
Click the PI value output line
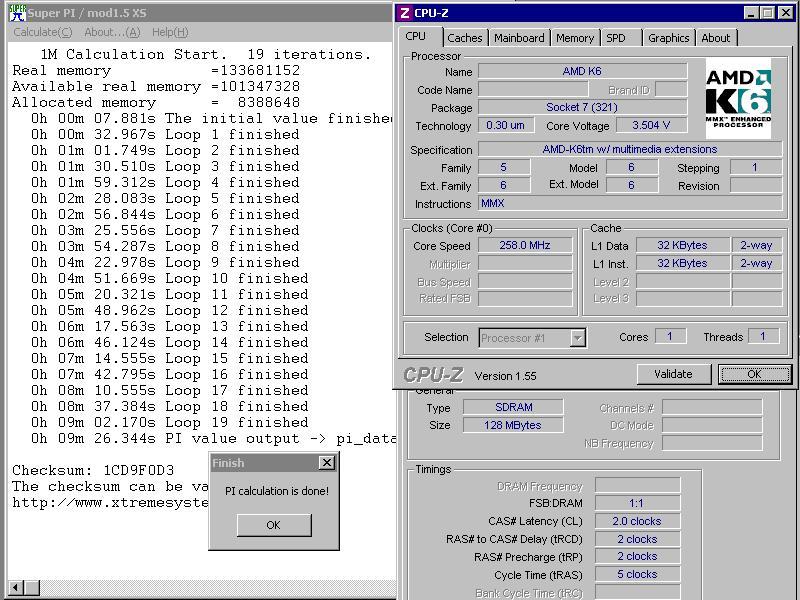click(x=213, y=439)
